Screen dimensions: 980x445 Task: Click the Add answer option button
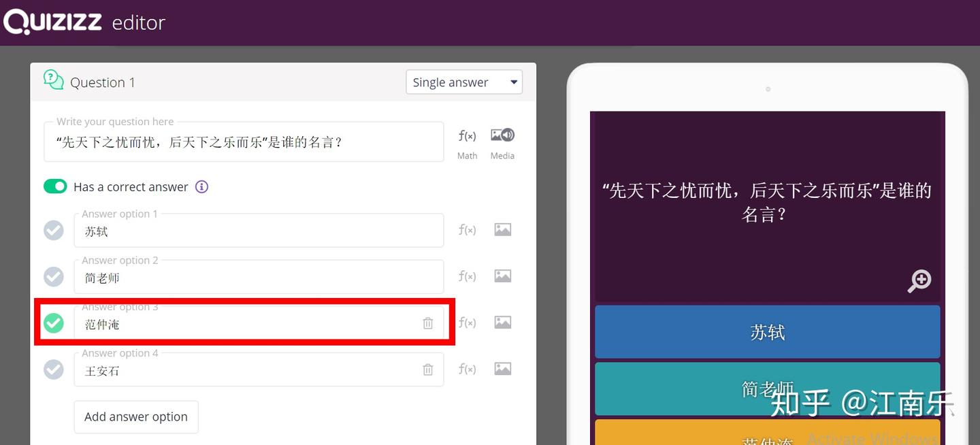click(x=135, y=416)
